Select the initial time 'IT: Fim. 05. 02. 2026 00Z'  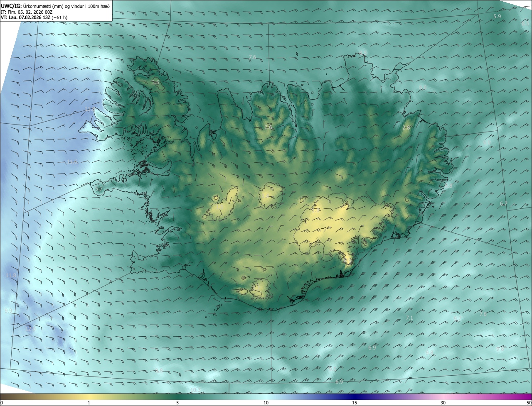point(27,12)
